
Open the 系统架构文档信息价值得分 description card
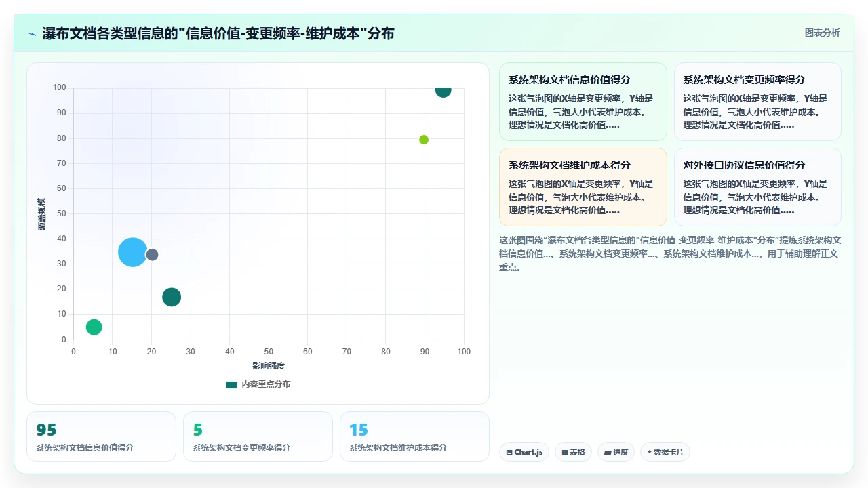click(x=583, y=102)
